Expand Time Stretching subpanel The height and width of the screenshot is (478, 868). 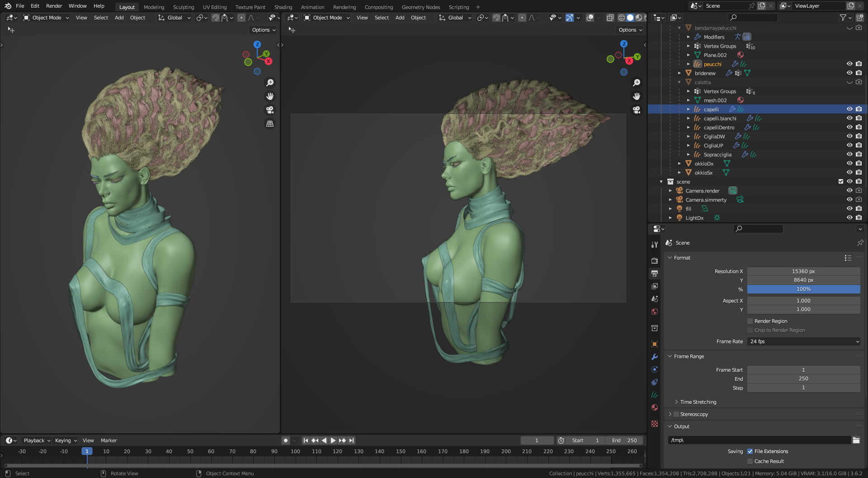tap(676, 402)
